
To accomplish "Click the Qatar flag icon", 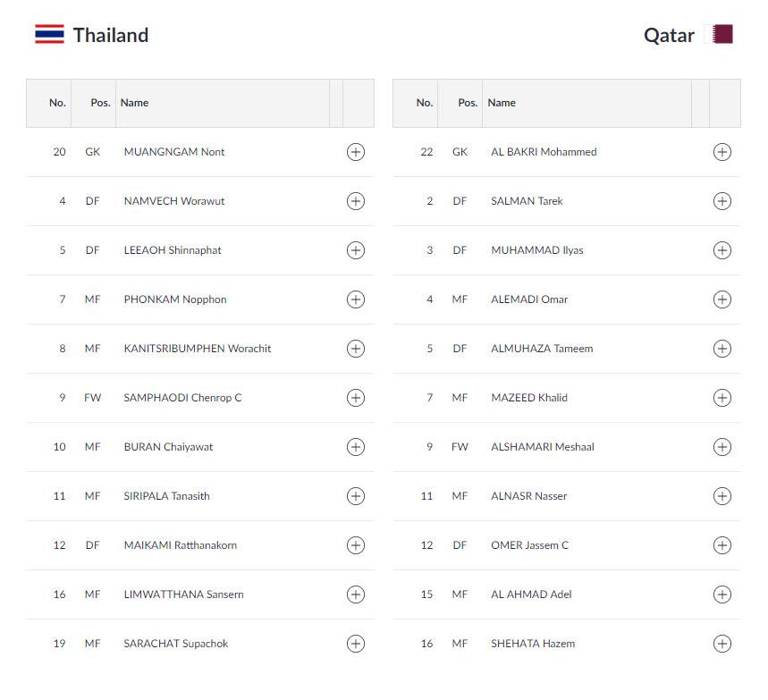I will 719,34.
